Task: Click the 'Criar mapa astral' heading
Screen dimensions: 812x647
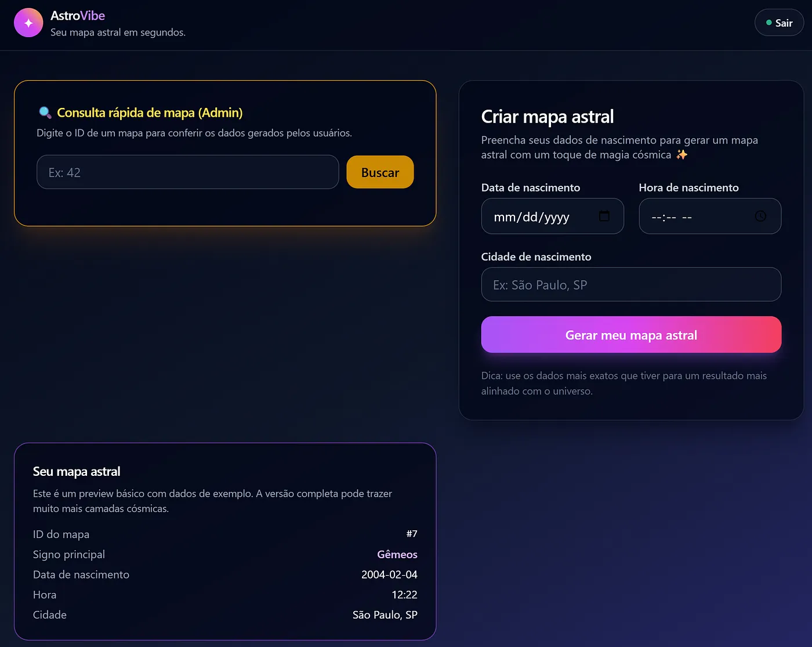Action: click(547, 117)
